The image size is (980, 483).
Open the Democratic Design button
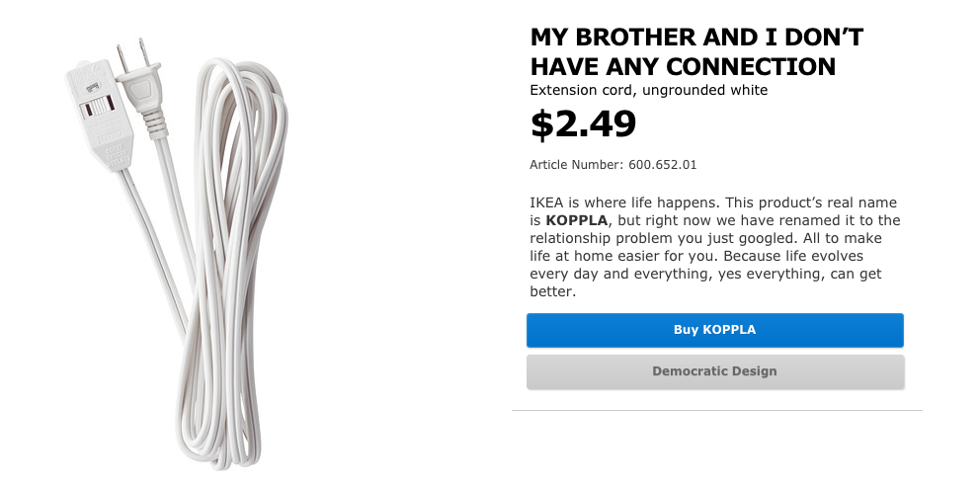pyautogui.click(x=714, y=372)
